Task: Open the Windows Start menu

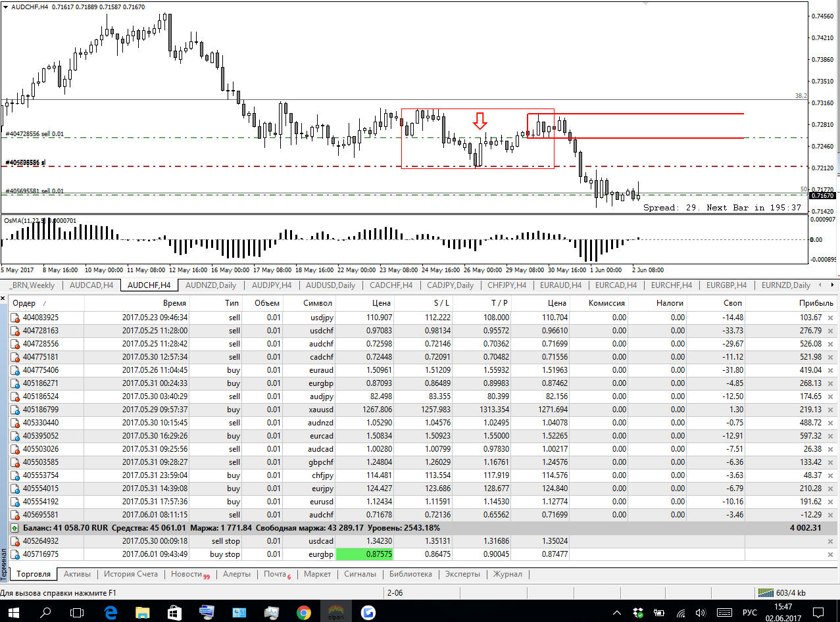Action: [x=12, y=613]
